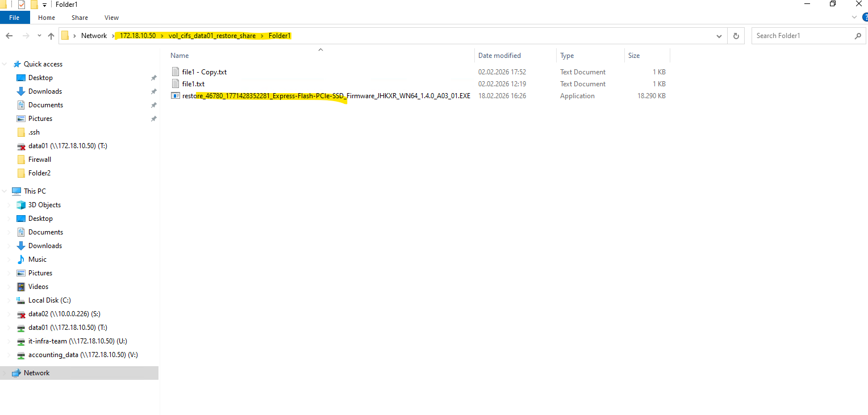Image resolution: width=868 pixels, height=415 pixels.
Task: Select the 3D Objects folder icon
Action: [21, 205]
